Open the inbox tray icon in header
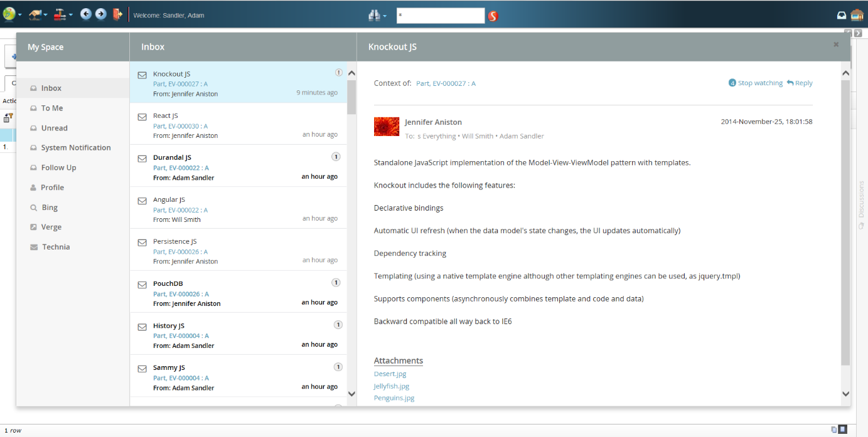Viewport: 868px width, 437px height. tap(842, 16)
